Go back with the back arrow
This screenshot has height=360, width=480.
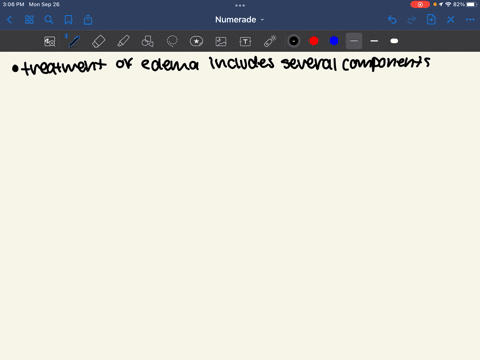(x=9, y=20)
